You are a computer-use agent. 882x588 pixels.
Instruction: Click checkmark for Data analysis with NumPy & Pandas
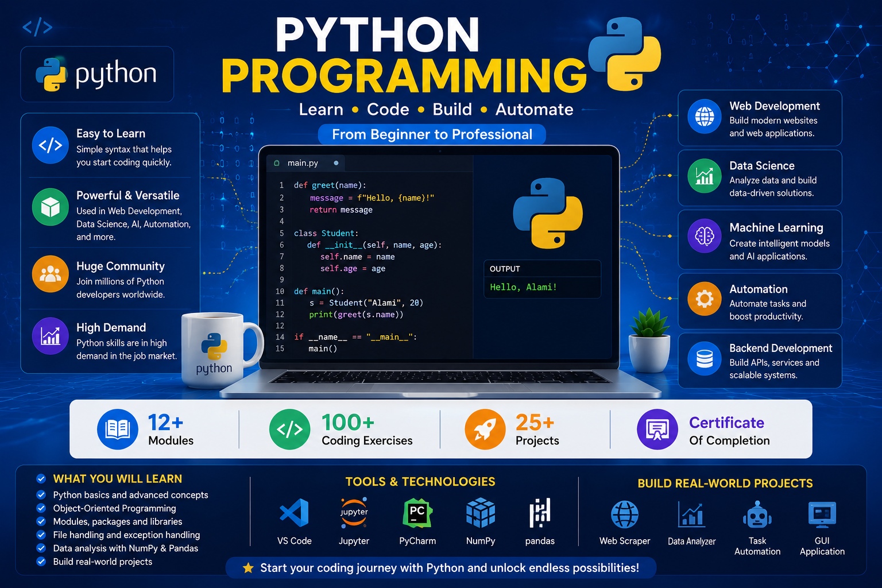(41, 548)
